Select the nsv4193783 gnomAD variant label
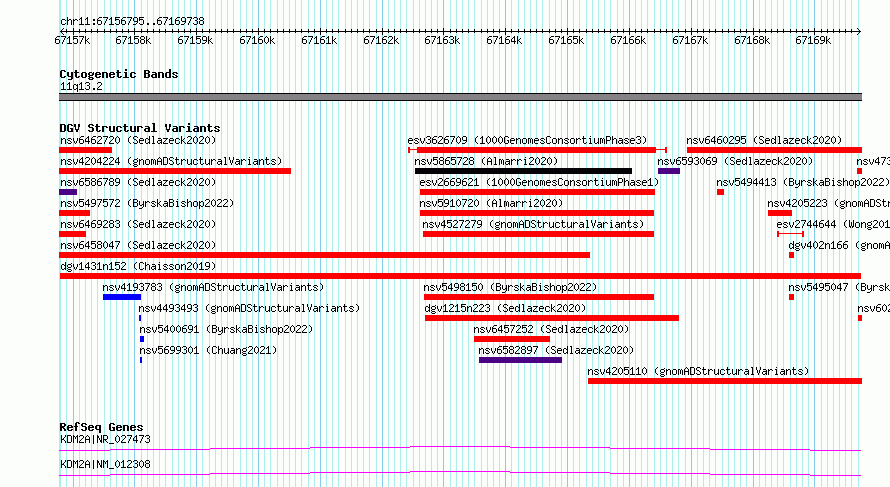Image resolution: width=890 pixels, height=487 pixels. point(213,287)
